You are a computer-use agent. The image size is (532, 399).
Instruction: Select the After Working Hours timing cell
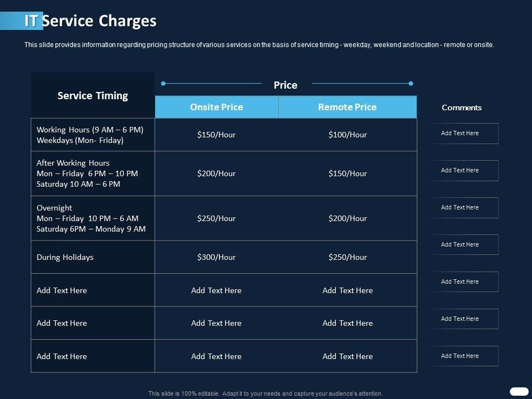(x=87, y=173)
